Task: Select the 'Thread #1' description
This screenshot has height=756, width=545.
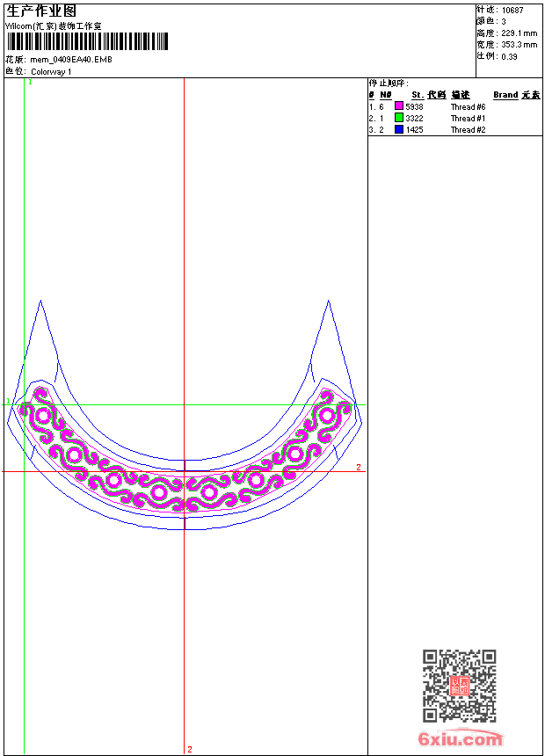Action: 468,119
